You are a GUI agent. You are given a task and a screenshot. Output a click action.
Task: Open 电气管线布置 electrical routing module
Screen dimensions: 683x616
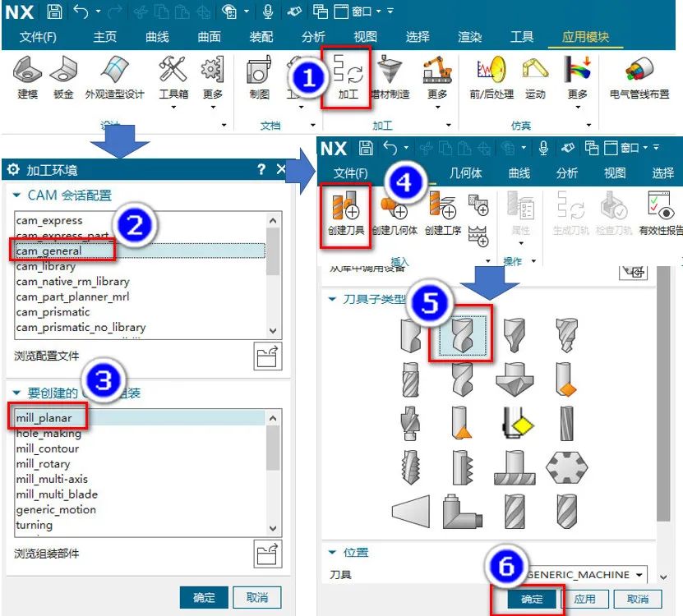(639, 77)
